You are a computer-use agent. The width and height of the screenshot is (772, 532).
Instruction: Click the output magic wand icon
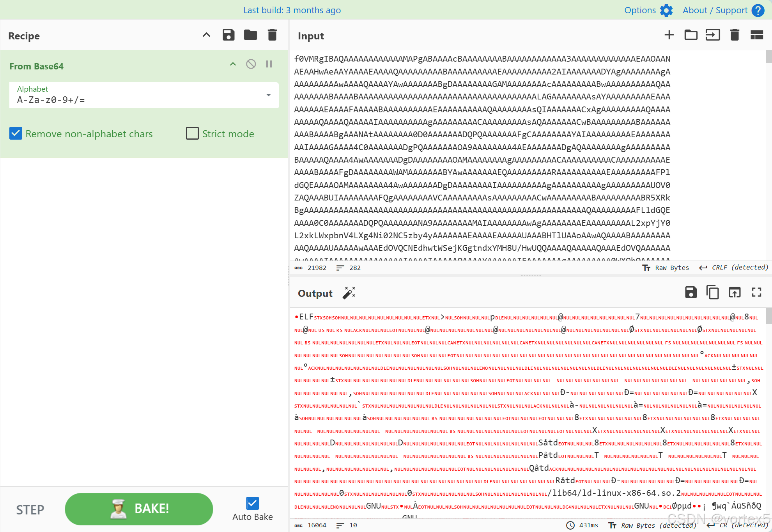click(349, 293)
